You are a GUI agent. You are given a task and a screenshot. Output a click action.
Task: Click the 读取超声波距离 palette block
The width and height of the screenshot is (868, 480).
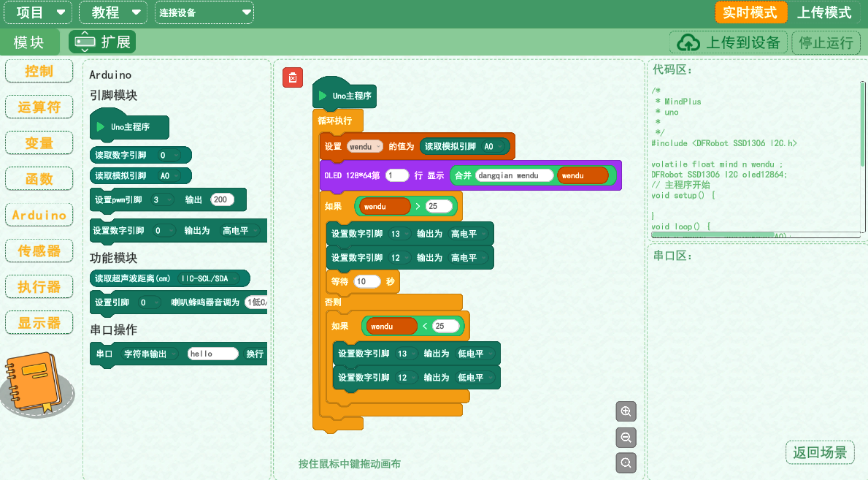pyautogui.click(x=170, y=278)
